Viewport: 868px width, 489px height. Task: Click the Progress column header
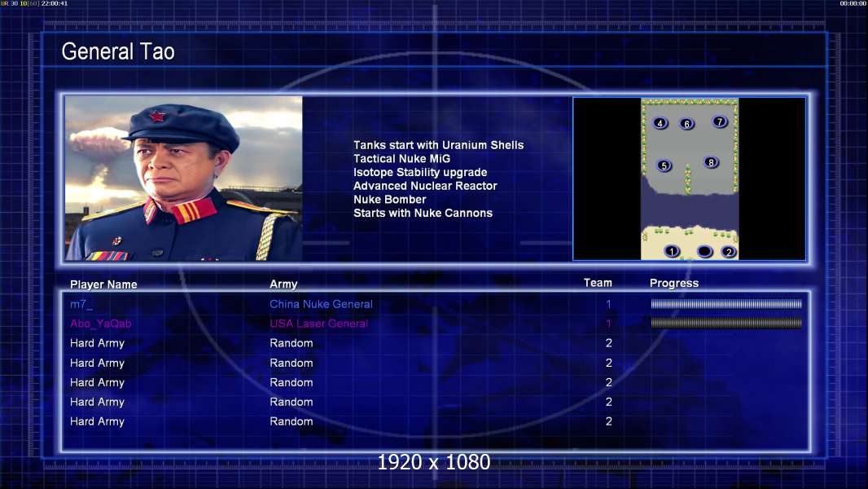click(674, 284)
